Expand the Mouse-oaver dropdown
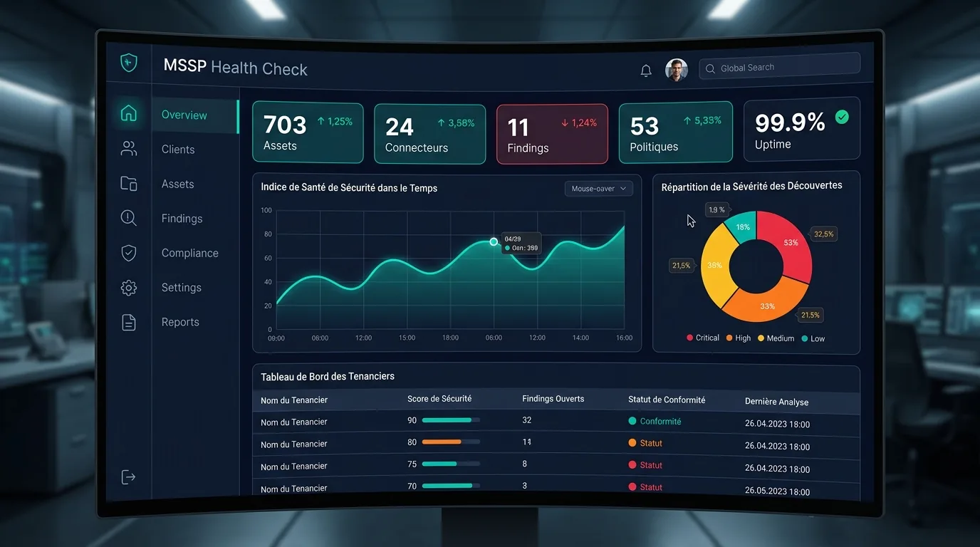This screenshot has width=980, height=547. click(598, 189)
